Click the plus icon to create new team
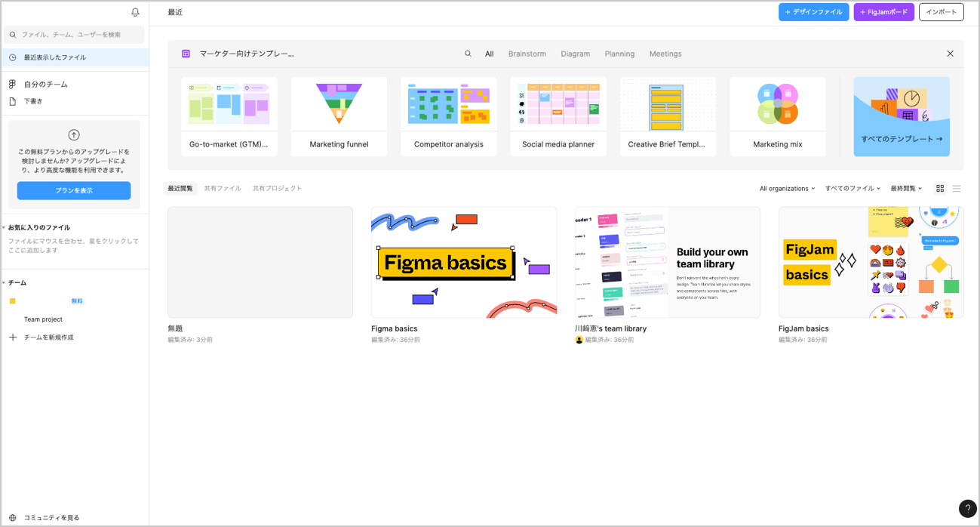 (12, 337)
